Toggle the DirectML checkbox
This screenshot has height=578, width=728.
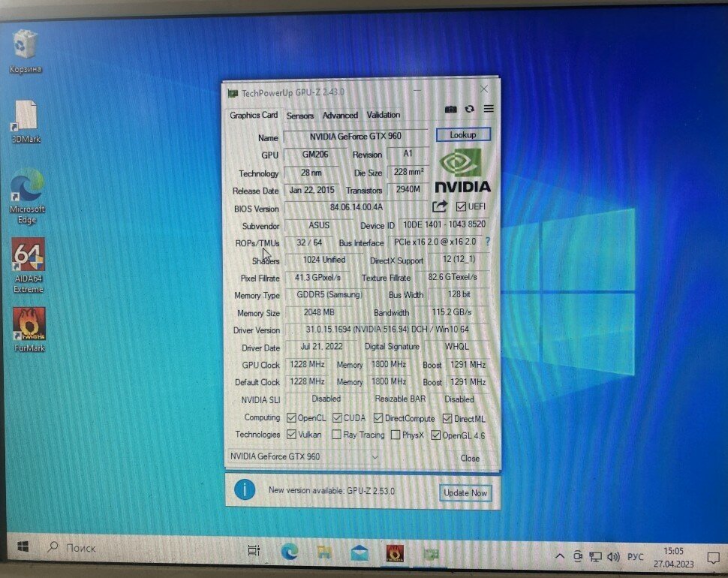[x=447, y=419]
